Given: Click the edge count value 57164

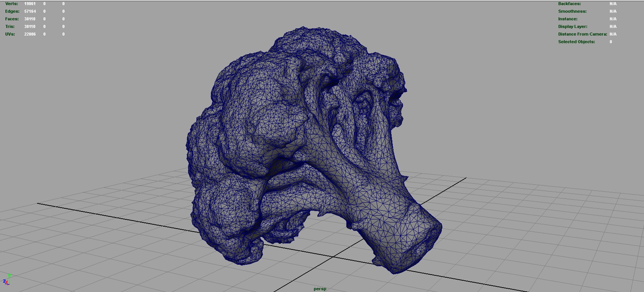Looking at the screenshot, I should pos(30,11).
